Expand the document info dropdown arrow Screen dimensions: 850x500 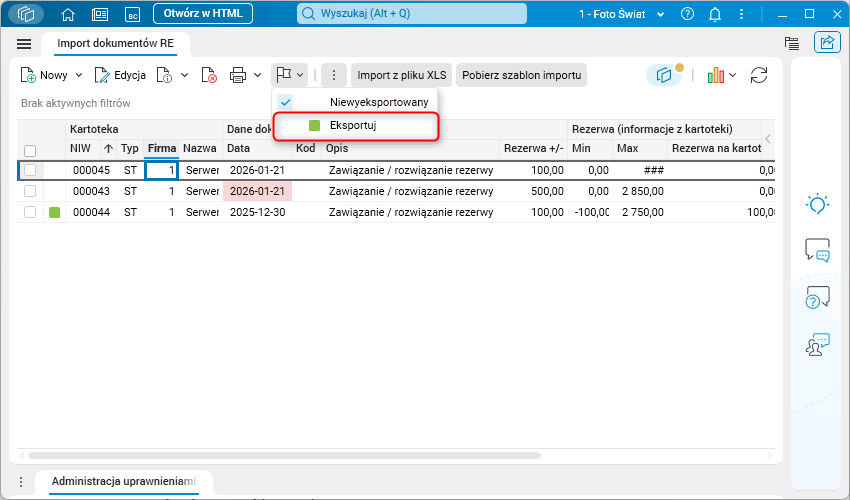[184, 75]
